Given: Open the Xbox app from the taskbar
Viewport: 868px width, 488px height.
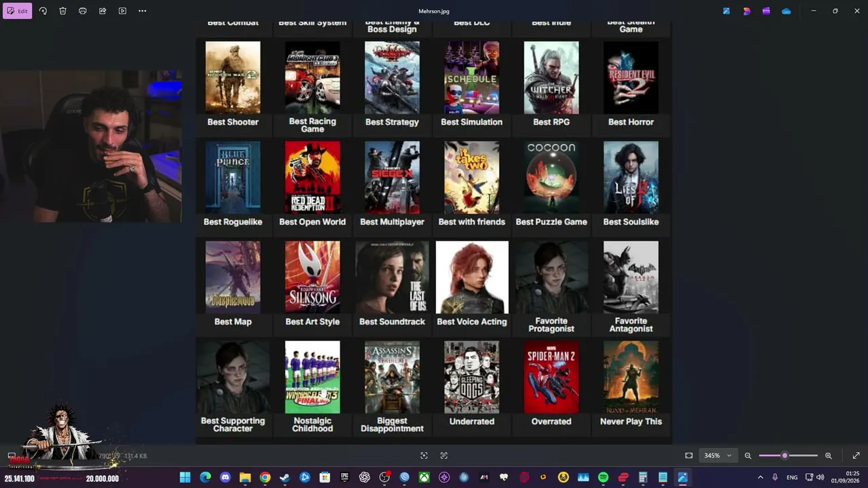Looking at the screenshot, I should 425,478.
